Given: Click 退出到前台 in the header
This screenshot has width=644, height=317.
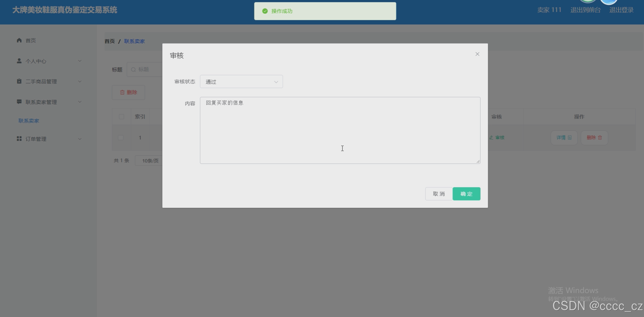Looking at the screenshot, I should [585, 10].
